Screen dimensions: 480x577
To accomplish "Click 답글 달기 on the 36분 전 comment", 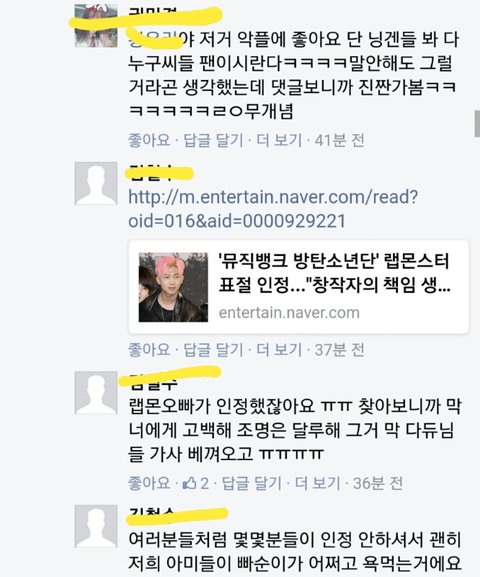I will tap(252, 483).
